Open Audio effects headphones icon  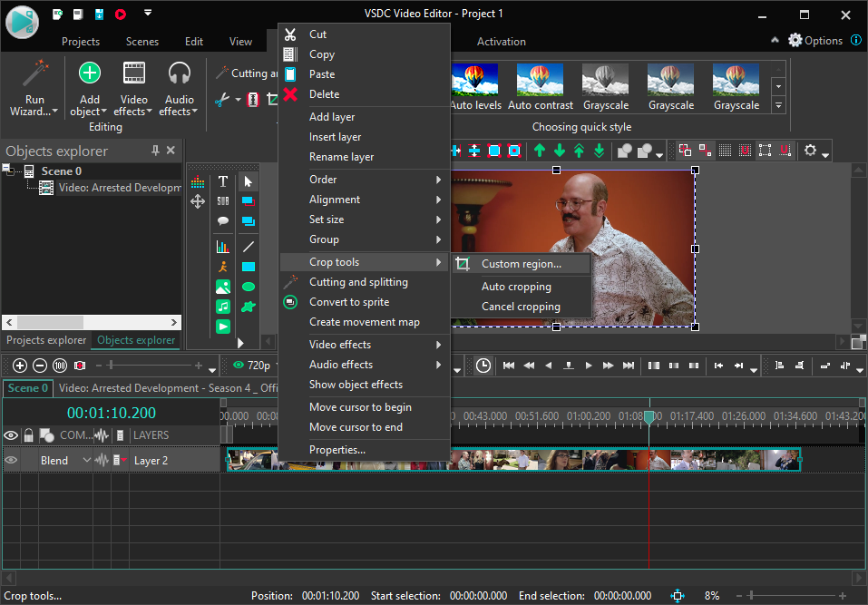[x=180, y=73]
